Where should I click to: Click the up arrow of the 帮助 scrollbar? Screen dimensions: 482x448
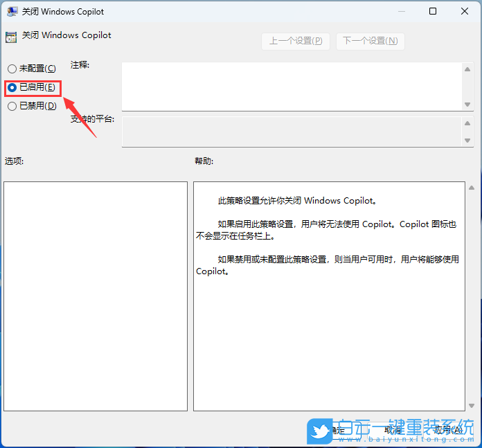[x=472, y=188]
